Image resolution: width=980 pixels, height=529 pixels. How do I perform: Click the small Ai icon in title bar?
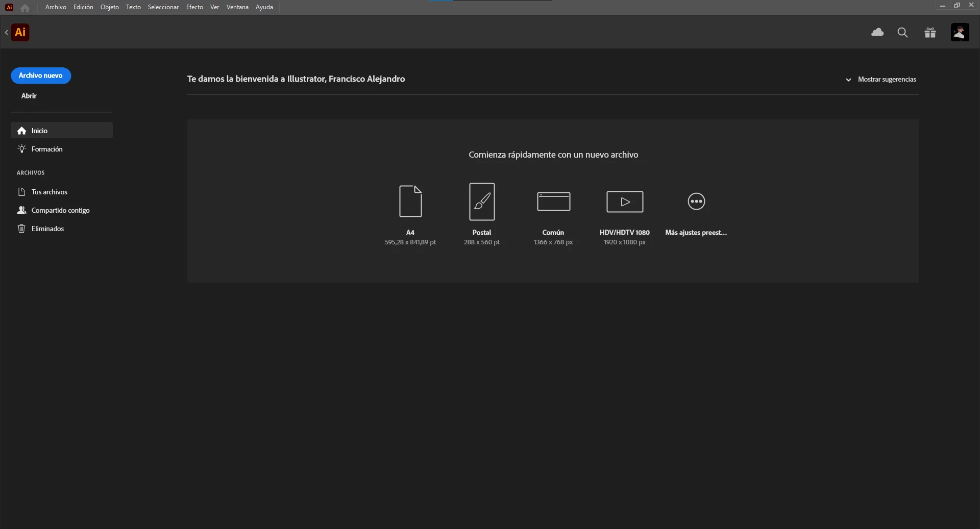[9, 7]
